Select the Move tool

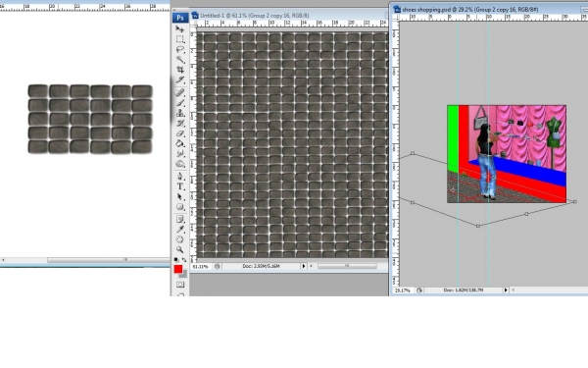pos(180,28)
